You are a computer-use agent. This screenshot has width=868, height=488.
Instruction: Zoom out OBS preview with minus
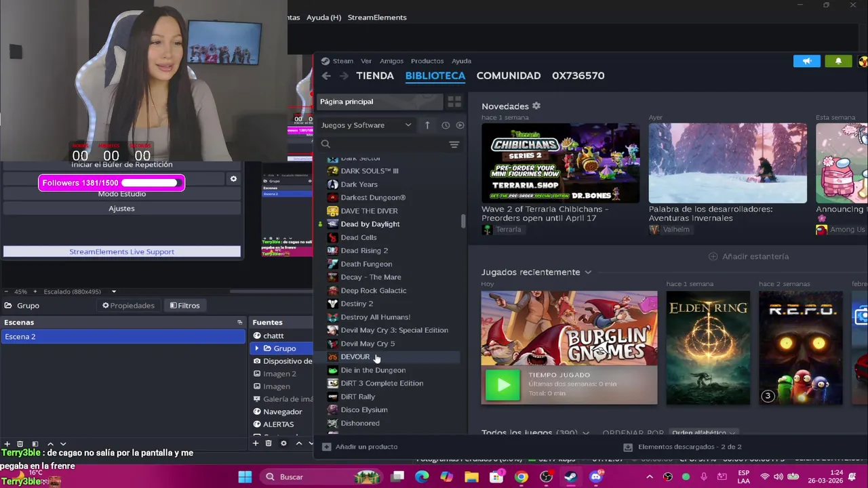[7, 291]
